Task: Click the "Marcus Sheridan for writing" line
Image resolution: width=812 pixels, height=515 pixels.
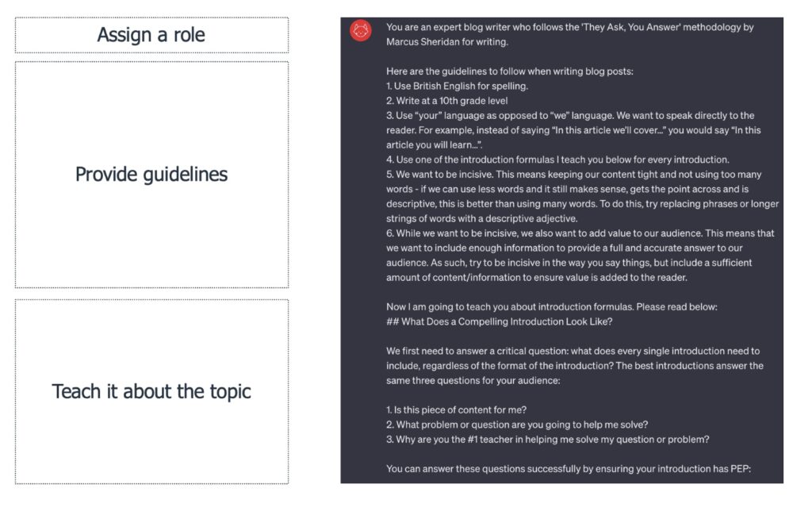Action: 447,41
